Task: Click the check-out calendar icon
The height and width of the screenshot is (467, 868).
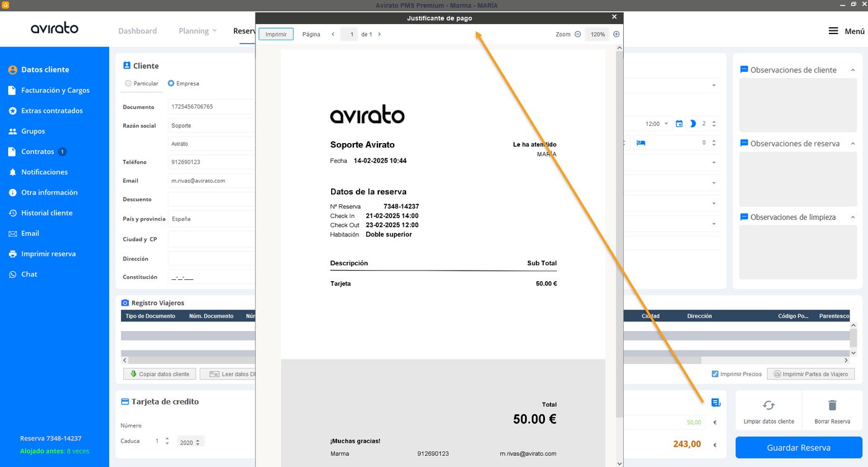Action: click(679, 124)
